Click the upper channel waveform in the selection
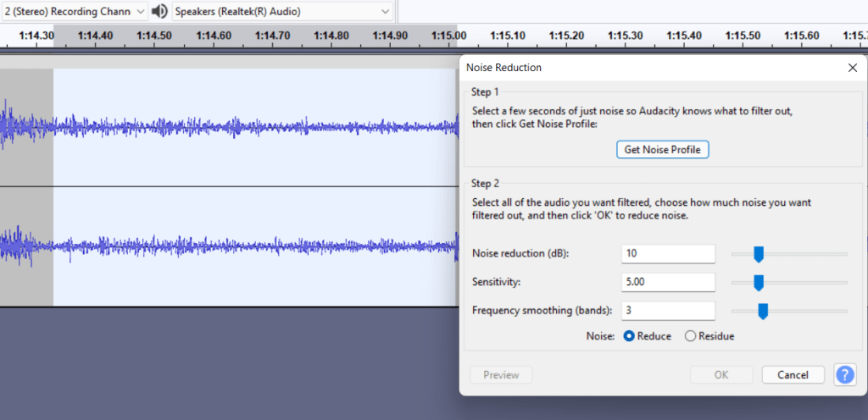 [x=254, y=127]
